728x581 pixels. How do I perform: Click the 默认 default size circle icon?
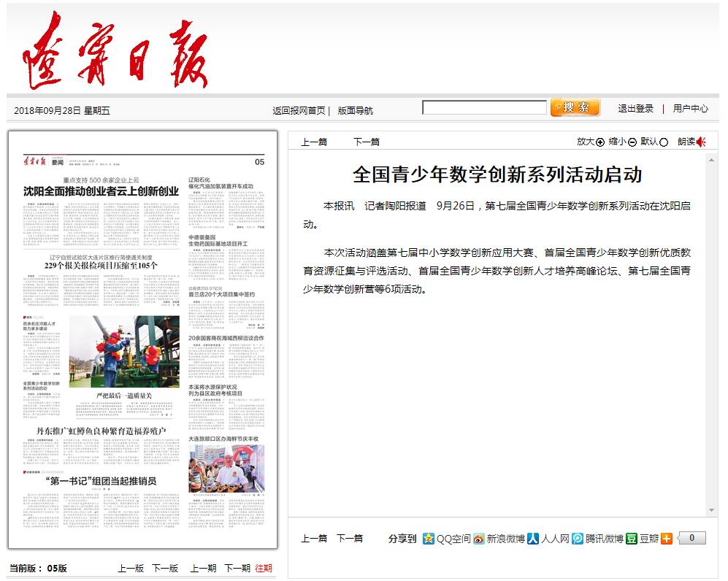click(664, 142)
